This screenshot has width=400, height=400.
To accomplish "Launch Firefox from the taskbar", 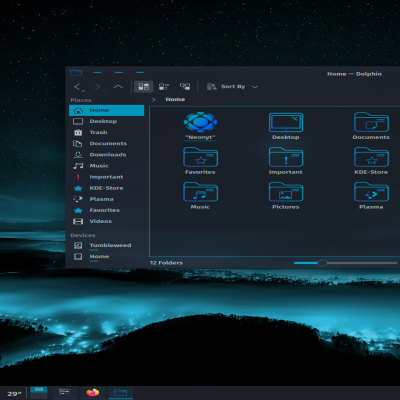I will pyautogui.click(x=93, y=393).
